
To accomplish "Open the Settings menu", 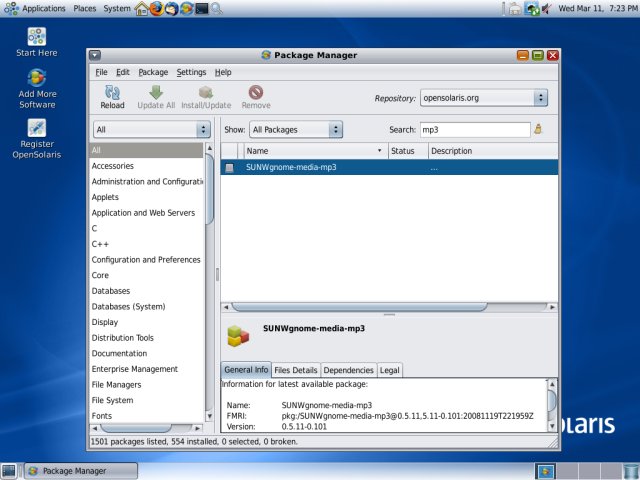I will point(191,72).
